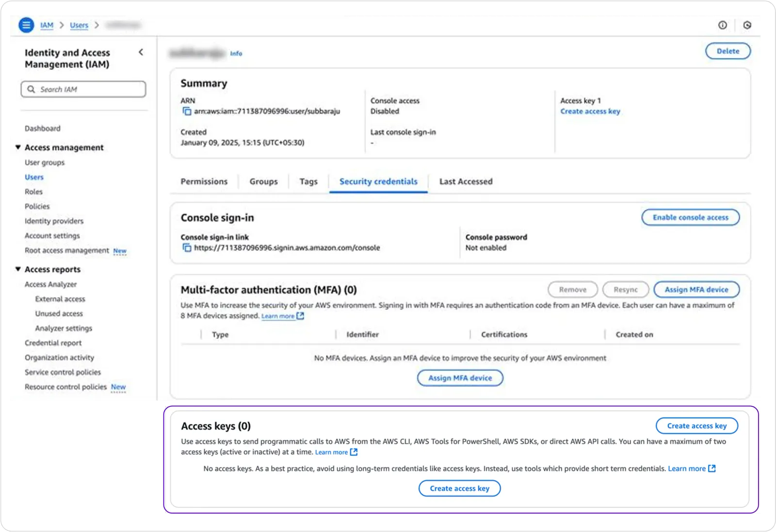Click the info circle icon in top bar
776x532 pixels.
pos(723,25)
